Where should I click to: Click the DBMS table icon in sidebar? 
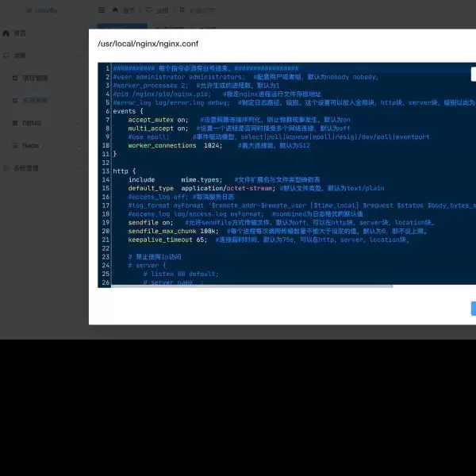(15, 123)
